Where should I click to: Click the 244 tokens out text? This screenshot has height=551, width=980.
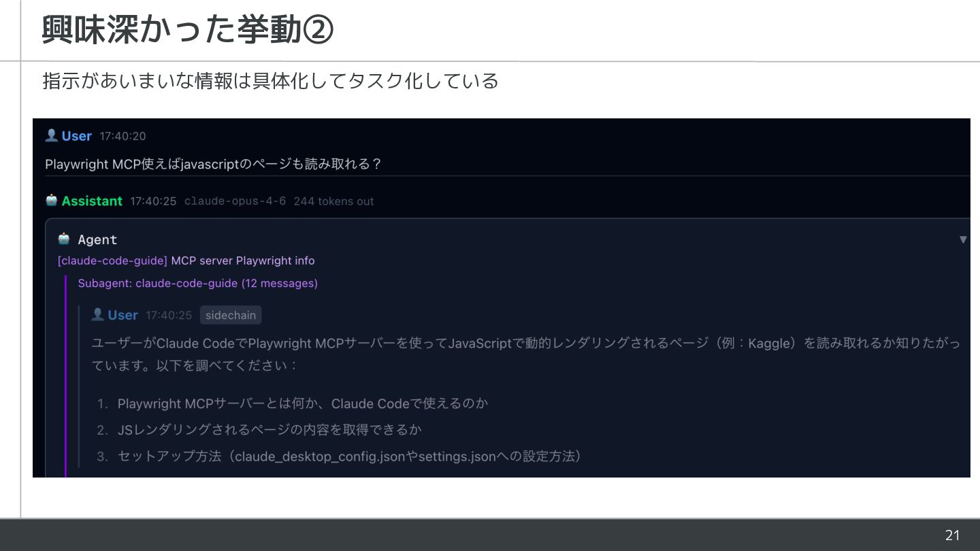[x=333, y=201]
